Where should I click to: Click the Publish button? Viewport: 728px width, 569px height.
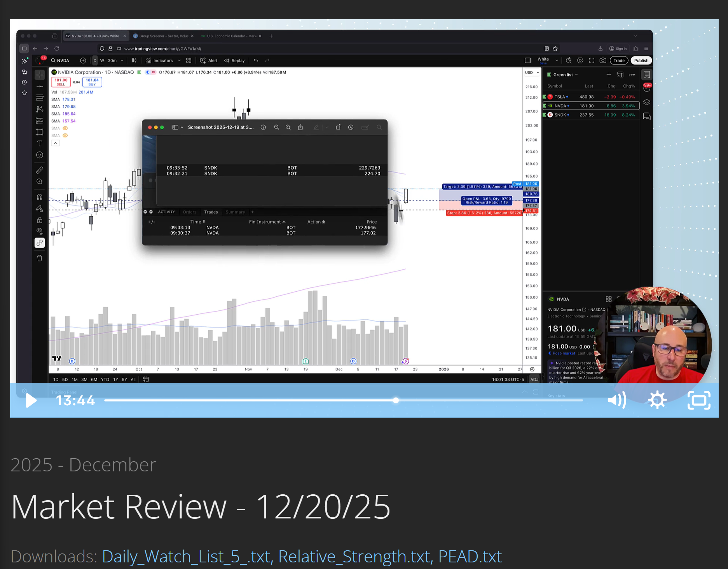pos(641,61)
